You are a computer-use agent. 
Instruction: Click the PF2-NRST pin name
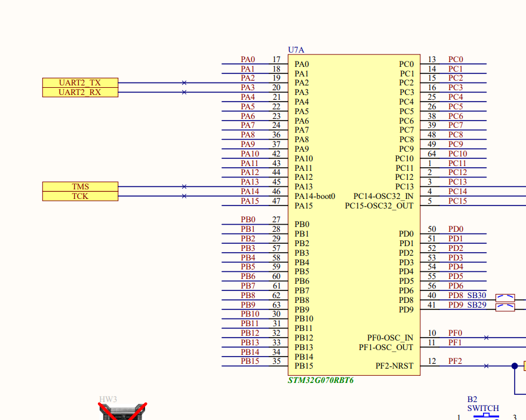(x=395, y=366)
